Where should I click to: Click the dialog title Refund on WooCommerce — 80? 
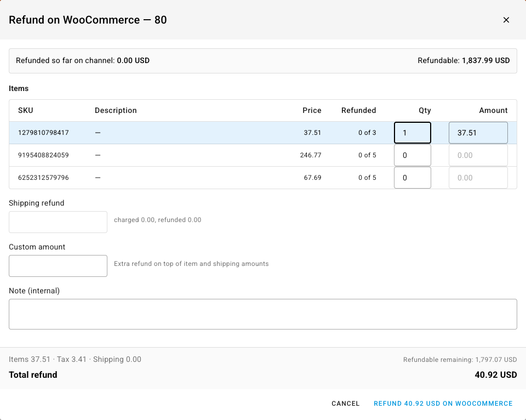(x=88, y=20)
